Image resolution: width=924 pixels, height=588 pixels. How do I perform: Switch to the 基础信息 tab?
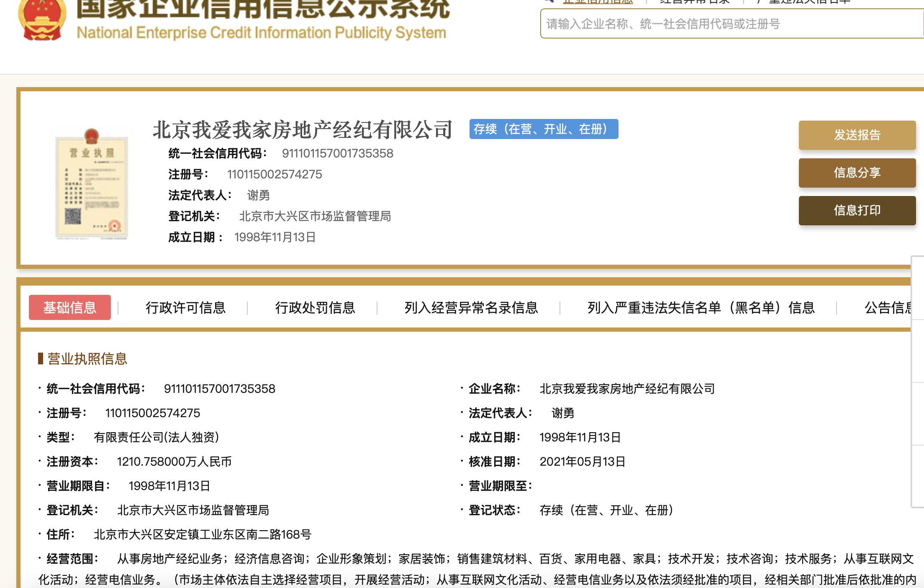coord(69,308)
